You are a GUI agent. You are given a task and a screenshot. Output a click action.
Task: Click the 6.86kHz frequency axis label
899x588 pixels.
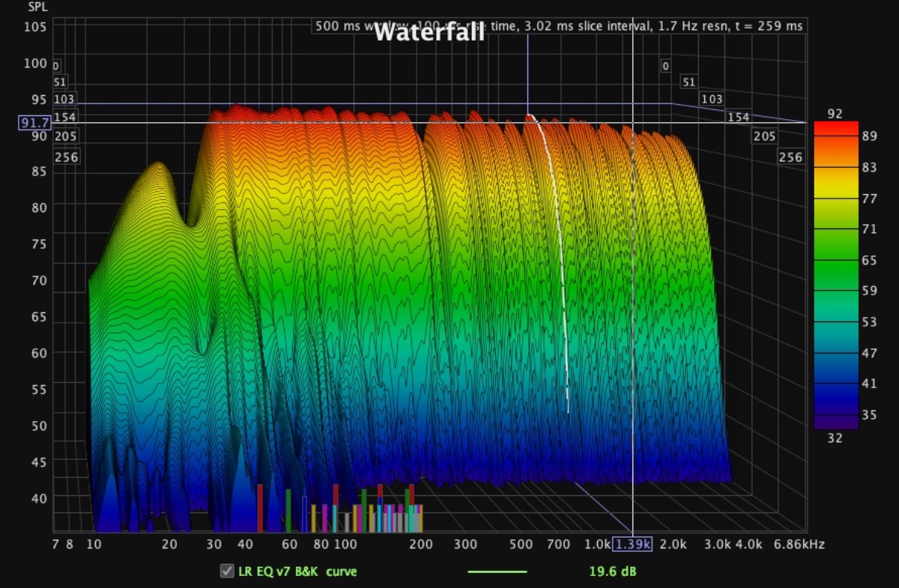point(799,545)
